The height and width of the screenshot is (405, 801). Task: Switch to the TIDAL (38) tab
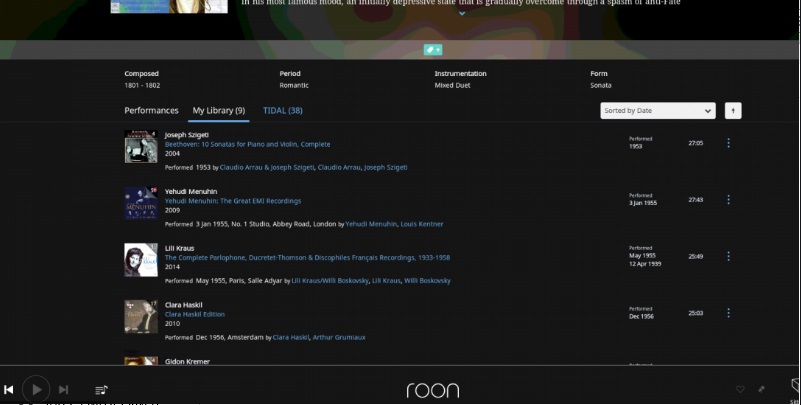[x=283, y=110]
